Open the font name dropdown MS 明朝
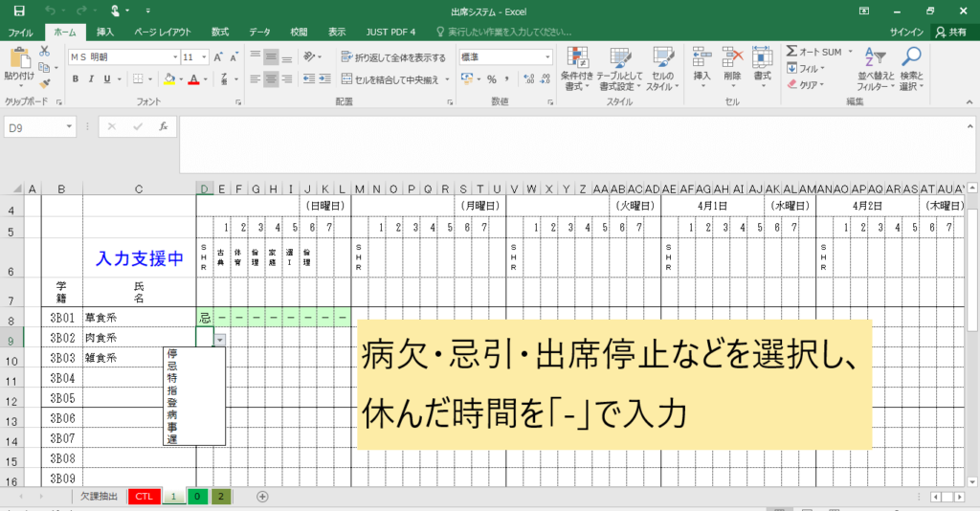Screen dimensions: 980x511 pyautogui.click(x=176, y=56)
